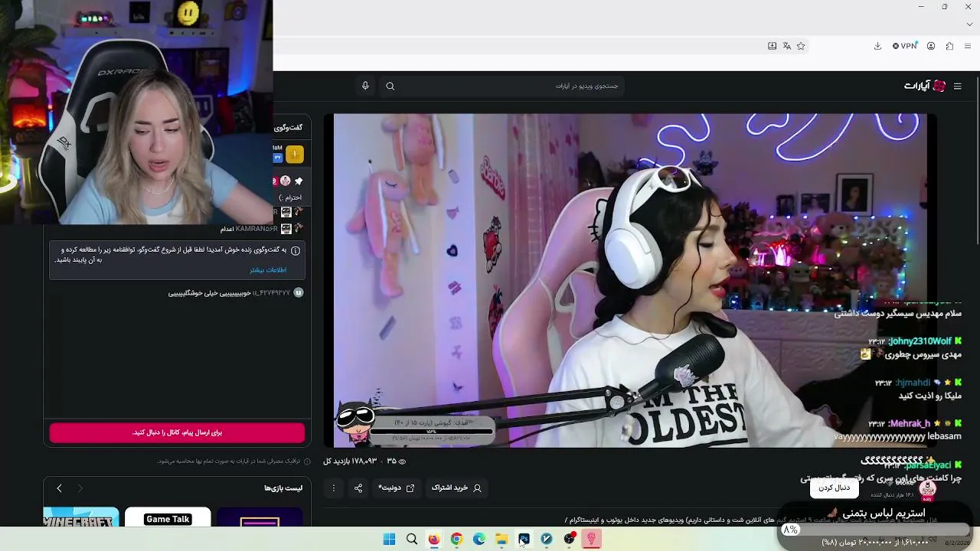Click the chat rules info icon
980x551 pixels.
pyautogui.click(x=296, y=250)
